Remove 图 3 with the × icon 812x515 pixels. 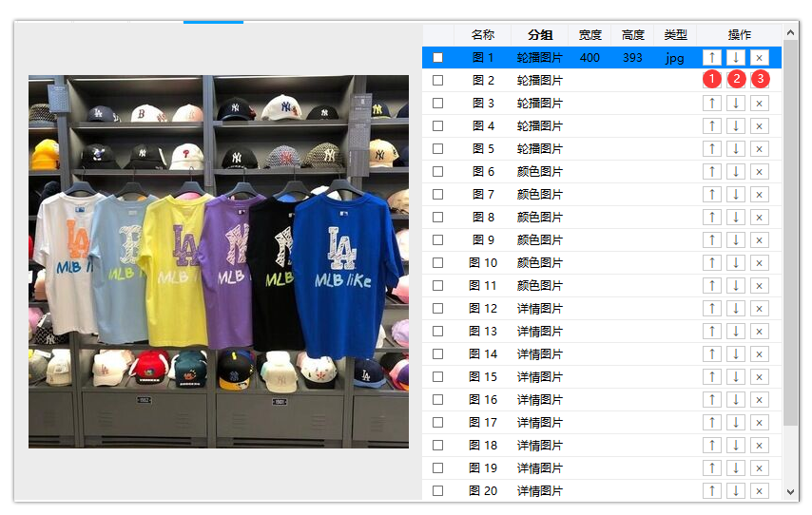[x=759, y=103]
